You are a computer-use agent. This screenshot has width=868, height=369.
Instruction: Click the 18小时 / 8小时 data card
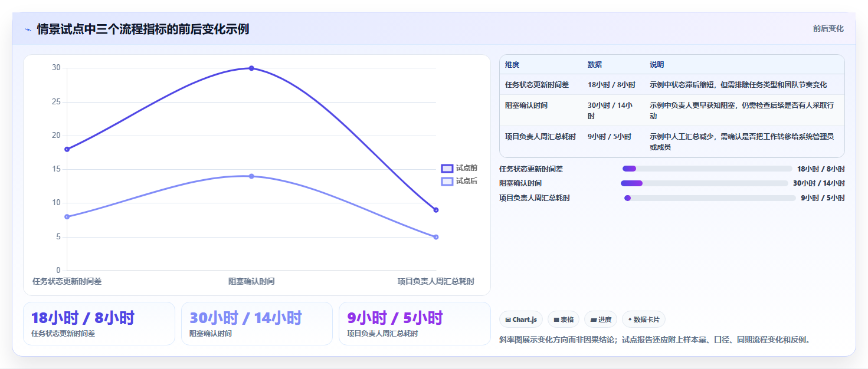tap(99, 324)
